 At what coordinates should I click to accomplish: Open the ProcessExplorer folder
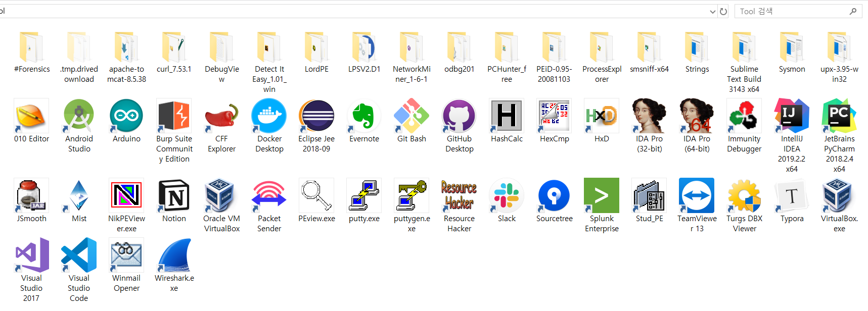click(x=602, y=46)
